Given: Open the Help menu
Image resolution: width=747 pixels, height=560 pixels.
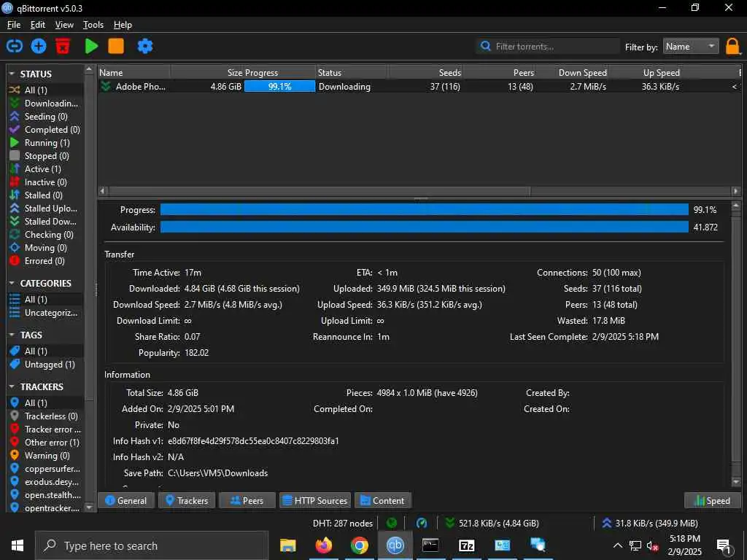Looking at the screenshot, I should tap(123, 25).
